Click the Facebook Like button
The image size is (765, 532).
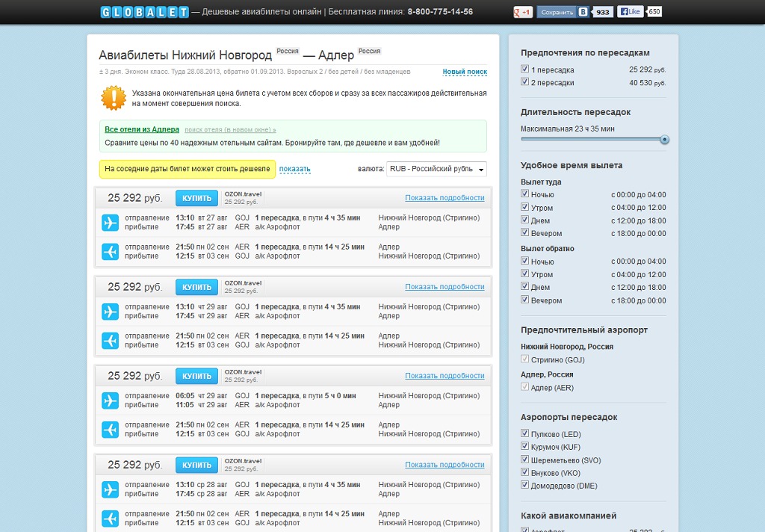[x=630, y=12]
